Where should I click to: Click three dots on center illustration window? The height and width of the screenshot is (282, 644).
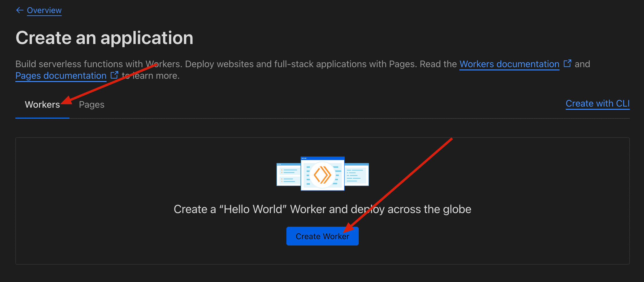pyautogui.click(x=304, y=158)
